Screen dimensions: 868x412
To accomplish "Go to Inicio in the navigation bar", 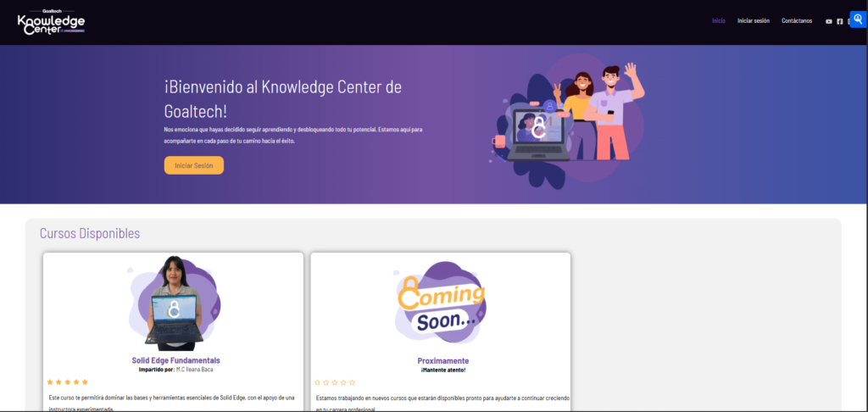I will [x=718, y=21].
